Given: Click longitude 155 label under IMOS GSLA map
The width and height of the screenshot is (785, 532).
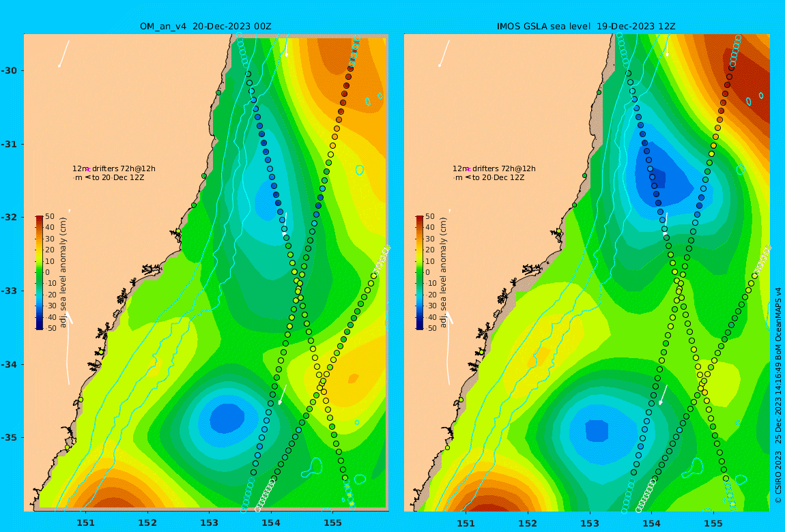Looking at the screenshot, I should pos(713,524).
